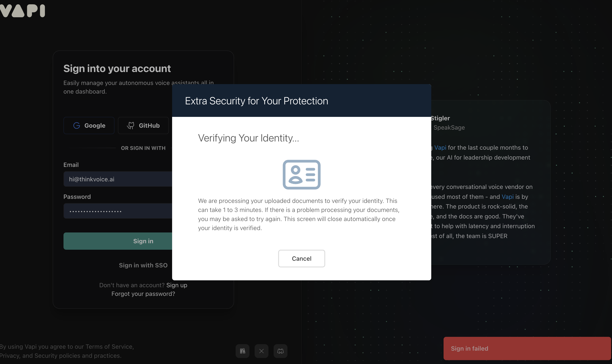Click the ID card verification icon
This screenshot has width=612, height=364.
pyautogui.click(x=301, y=175)
